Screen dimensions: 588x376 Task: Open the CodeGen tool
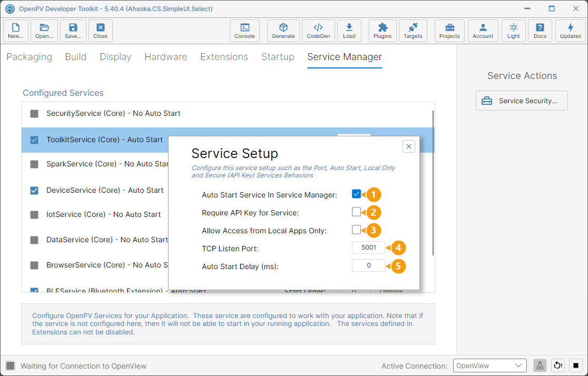coord(318,31)
